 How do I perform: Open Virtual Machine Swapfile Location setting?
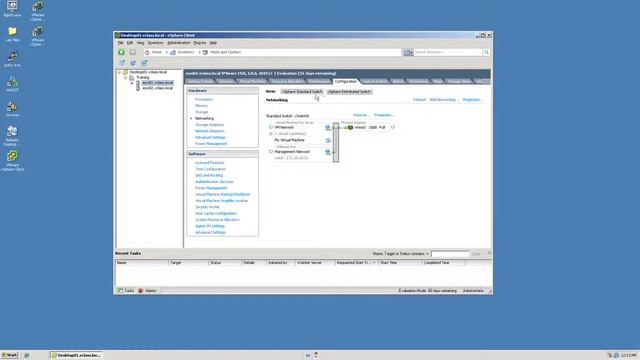click(222, 201)
